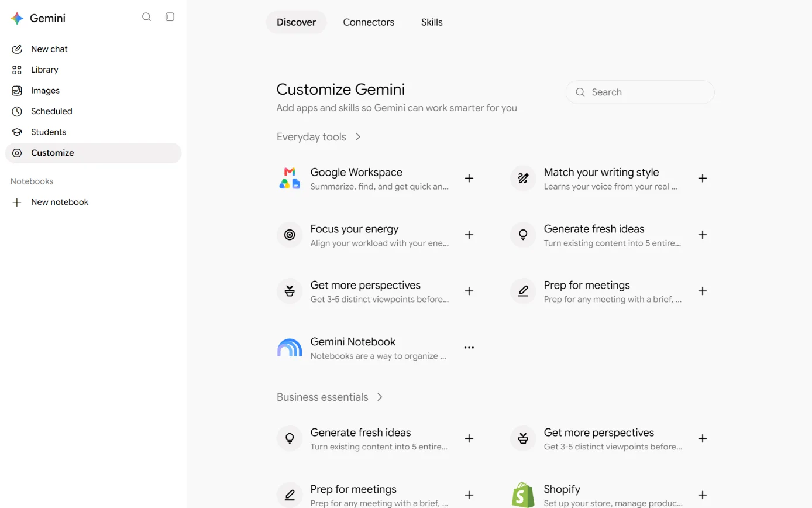Screen dimensions: 812x508
Task: Open Students in sidebar
Action: (x=94, y=132)
